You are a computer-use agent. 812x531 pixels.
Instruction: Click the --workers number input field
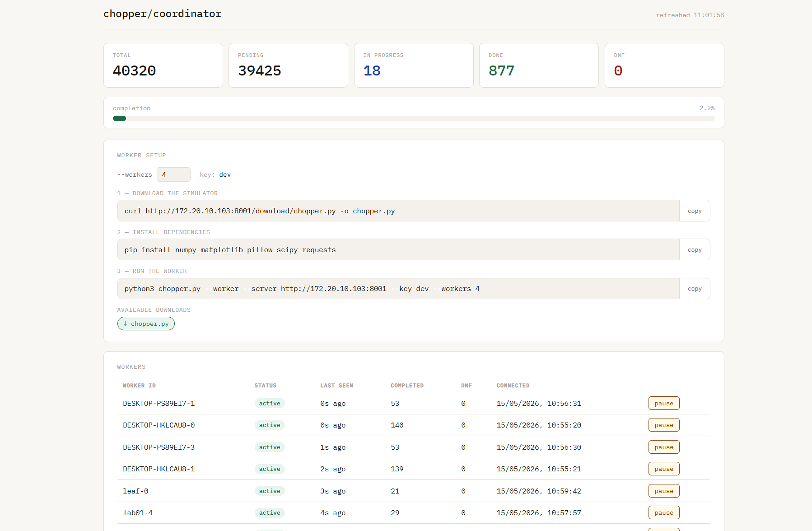point(173,174)
